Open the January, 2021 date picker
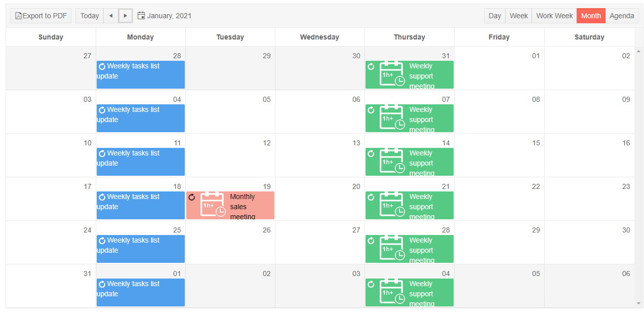644x314 pixels. 169,16
